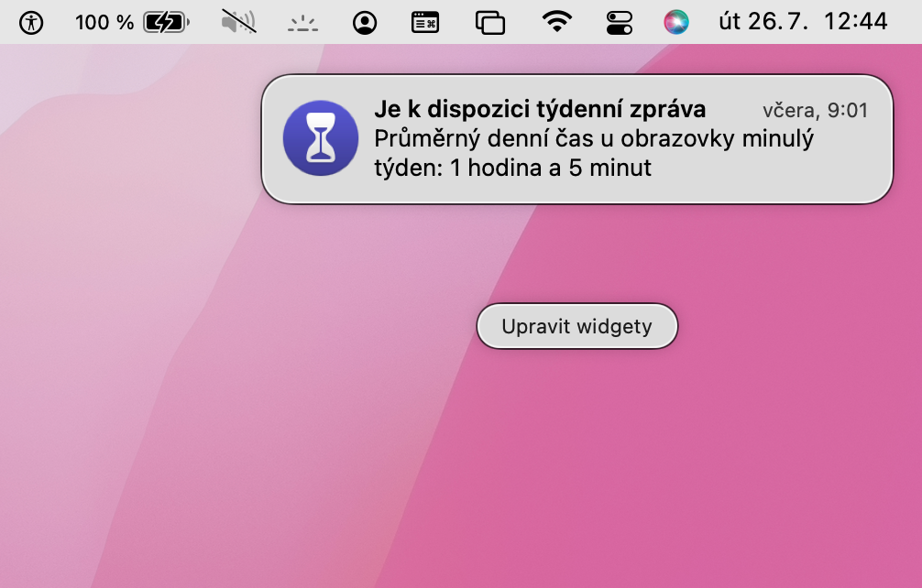The width and height of the screenshot is (922, 588).
Task: Open the 'Je k dispozici týdenní zpráva' notification
Action: point(576,139)
